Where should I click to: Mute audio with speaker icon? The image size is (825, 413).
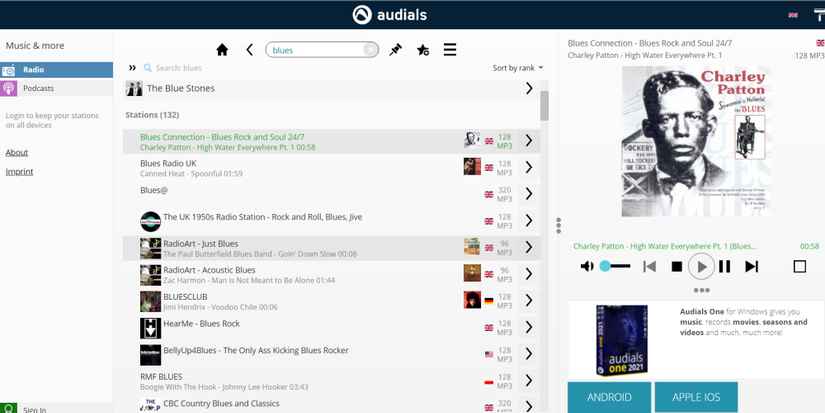pos(587,266)
